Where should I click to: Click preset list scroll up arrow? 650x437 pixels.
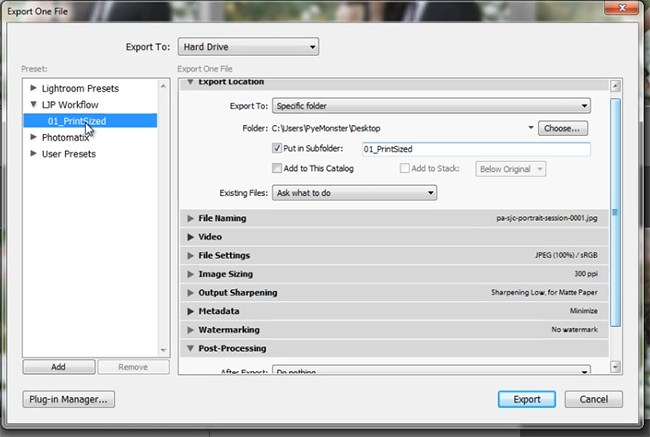click(163, 86)
